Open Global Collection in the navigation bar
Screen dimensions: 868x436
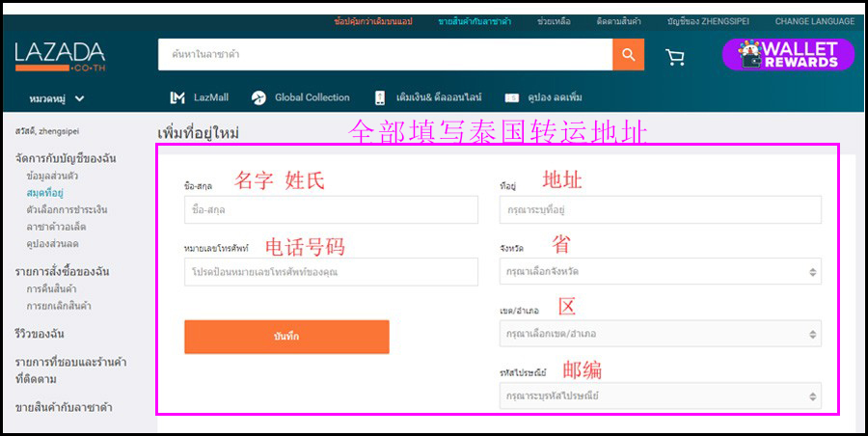(301, 97)
